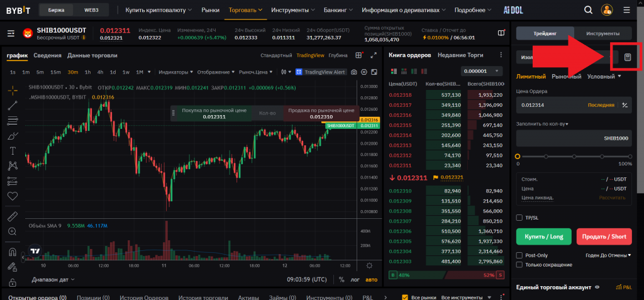Switch to the Сведения tab
This screenshot has width=644, height=300.
pyautogui.click(x=48, y=55)
